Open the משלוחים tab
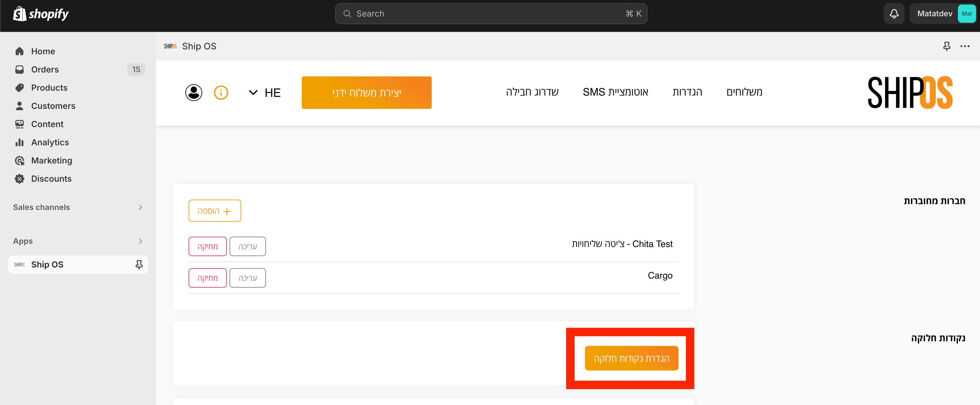Viewport: 980px width, 405px height. pos(744,92)
